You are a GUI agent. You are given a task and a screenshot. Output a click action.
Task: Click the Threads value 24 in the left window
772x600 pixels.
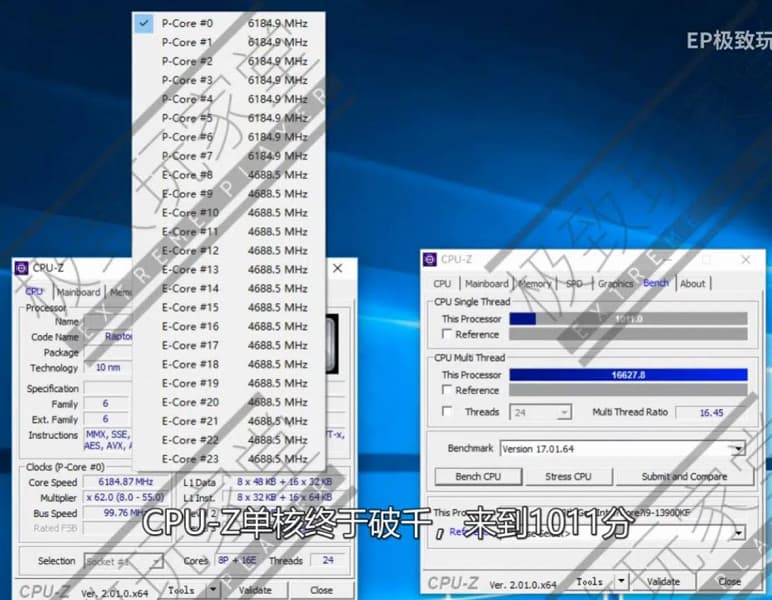328,560
